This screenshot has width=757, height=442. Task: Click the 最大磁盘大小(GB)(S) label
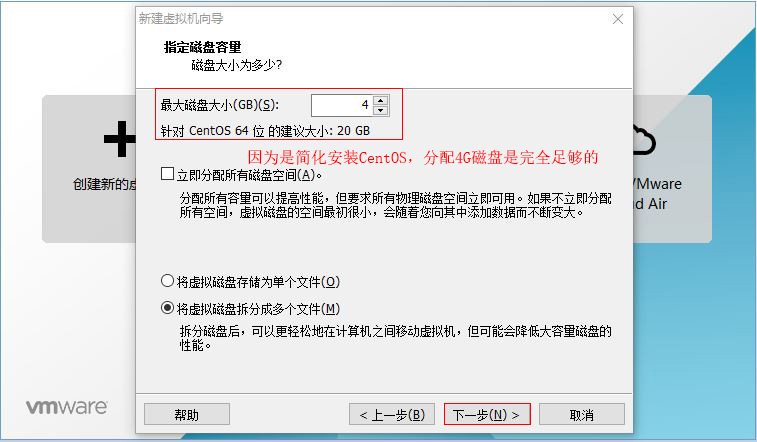[220, 105]
